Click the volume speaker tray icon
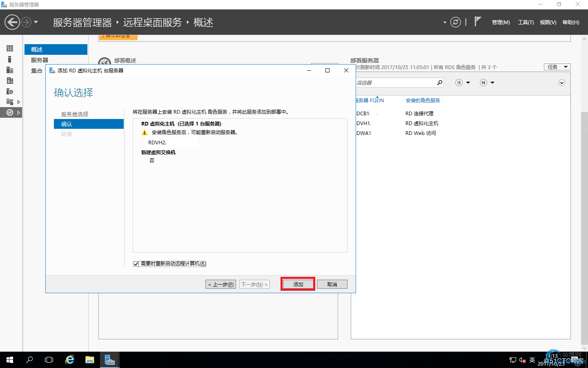 click(522, 360)
